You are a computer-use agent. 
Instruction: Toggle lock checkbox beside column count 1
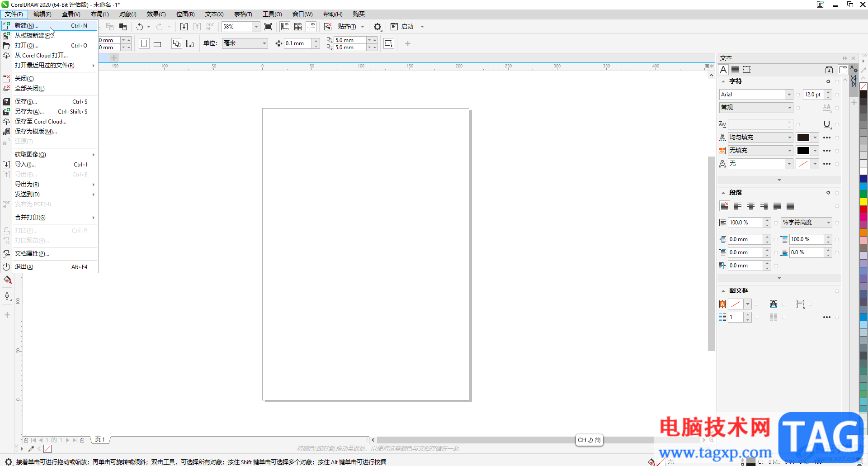click(756, 317)
